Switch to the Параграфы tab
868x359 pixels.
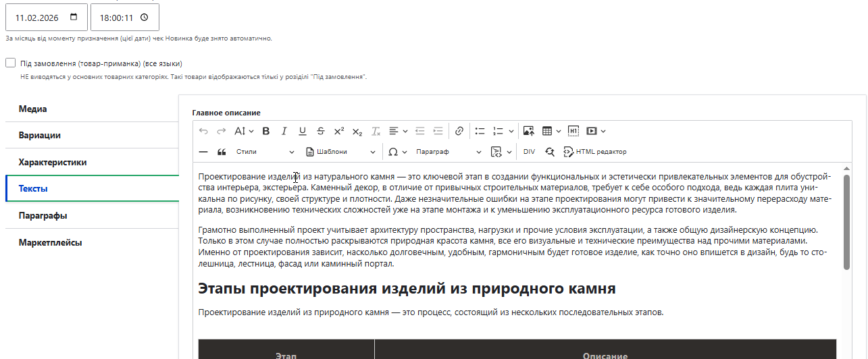92,215
